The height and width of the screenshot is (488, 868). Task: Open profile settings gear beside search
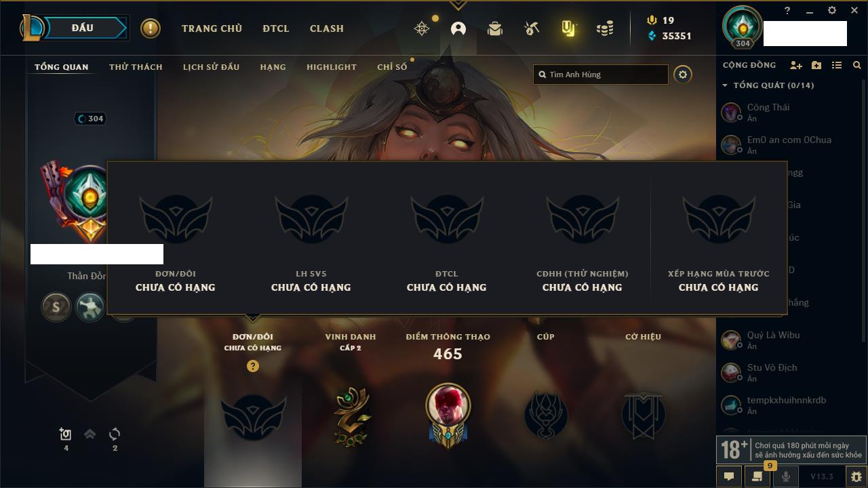point(683,75)
